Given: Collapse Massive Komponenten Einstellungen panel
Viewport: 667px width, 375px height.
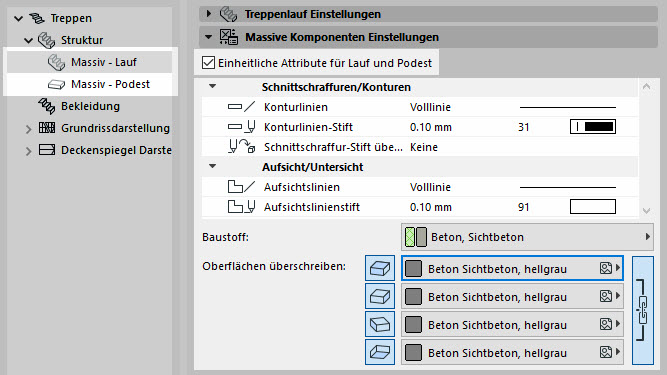Looking at the screenshot, I should pos(208,37).
